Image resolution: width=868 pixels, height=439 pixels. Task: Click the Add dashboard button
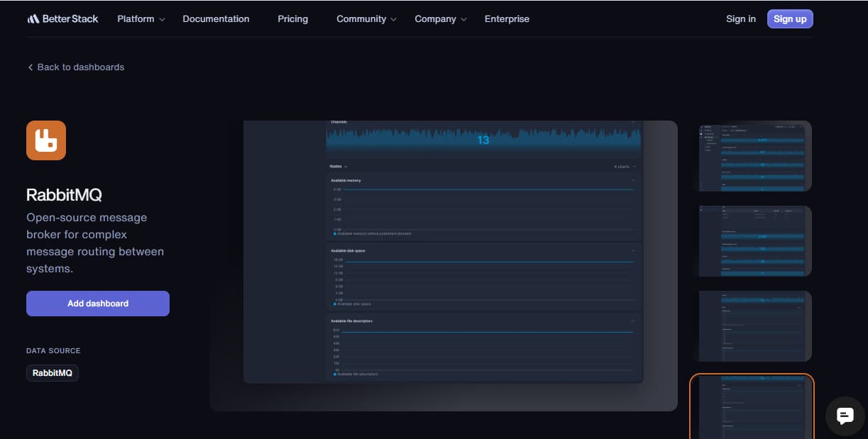tap(98, 304)
